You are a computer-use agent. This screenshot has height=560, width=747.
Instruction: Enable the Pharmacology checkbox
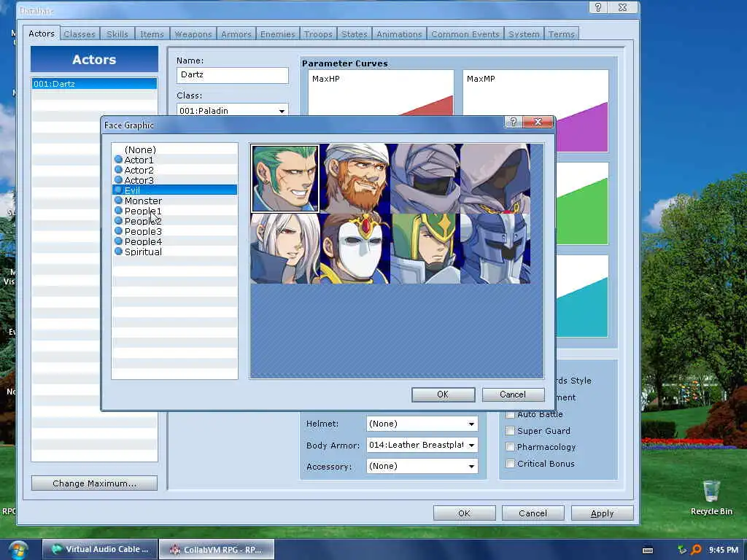tap(510, 447)
